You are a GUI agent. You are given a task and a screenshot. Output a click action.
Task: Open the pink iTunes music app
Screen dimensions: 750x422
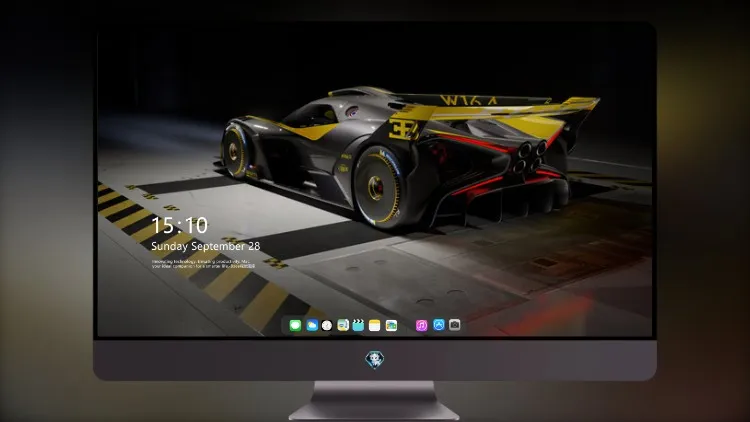tap(421, 325)
